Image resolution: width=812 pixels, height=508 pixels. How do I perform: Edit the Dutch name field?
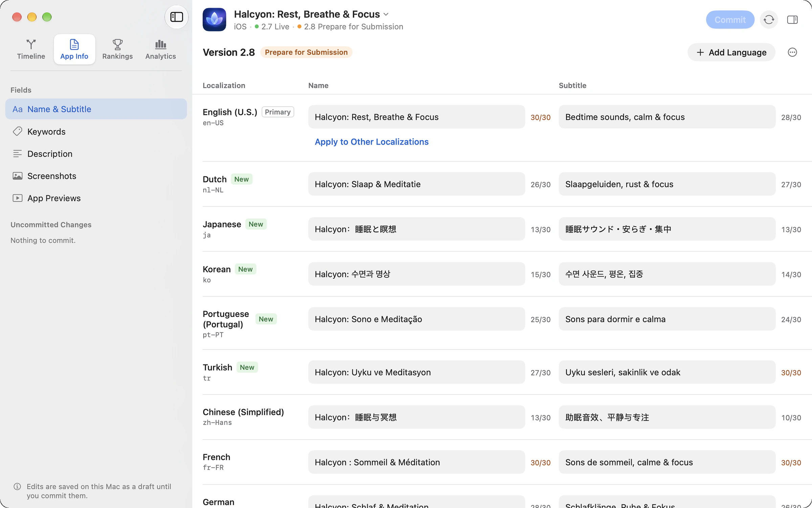coord(416,184)
